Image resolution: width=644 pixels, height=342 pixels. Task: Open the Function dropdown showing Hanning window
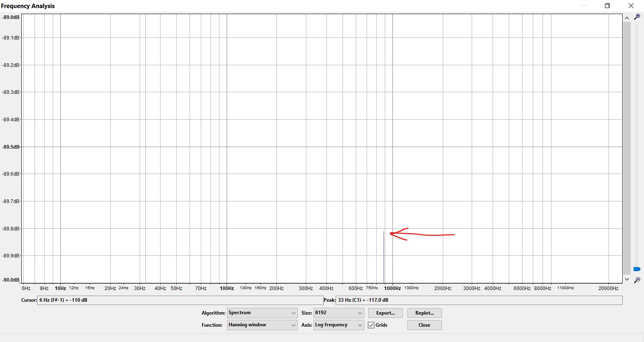point(262,325)
